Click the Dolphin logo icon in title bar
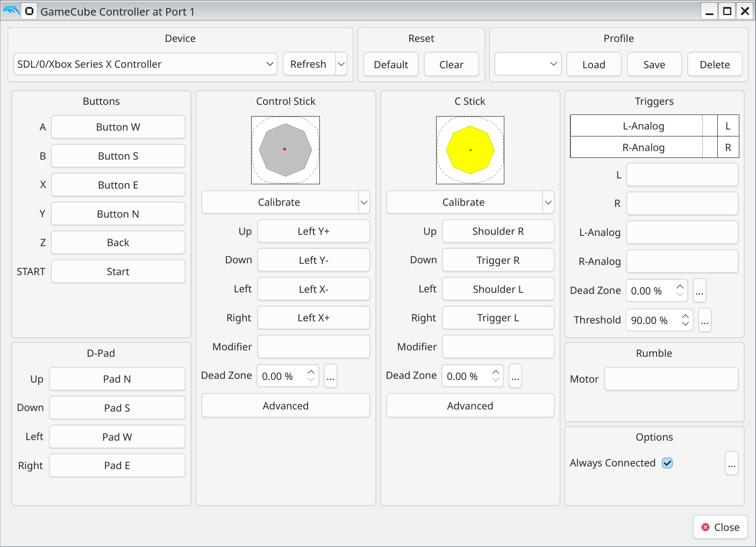The height and width of the screenshot is (547, 756). tap(11, 11)
